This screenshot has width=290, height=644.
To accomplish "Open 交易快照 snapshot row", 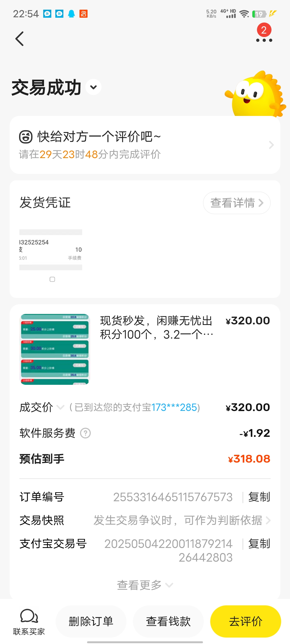I will 145,520.
